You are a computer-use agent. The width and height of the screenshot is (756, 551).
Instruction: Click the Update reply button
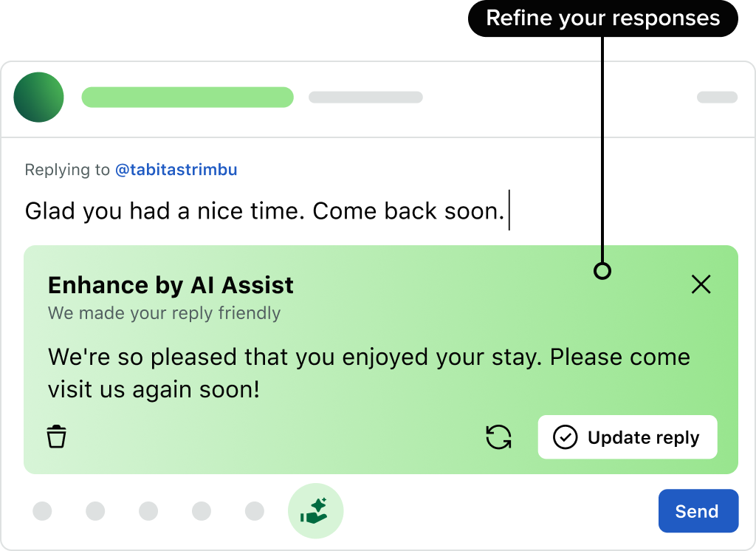pyautogui.click(x=627, y=437)
